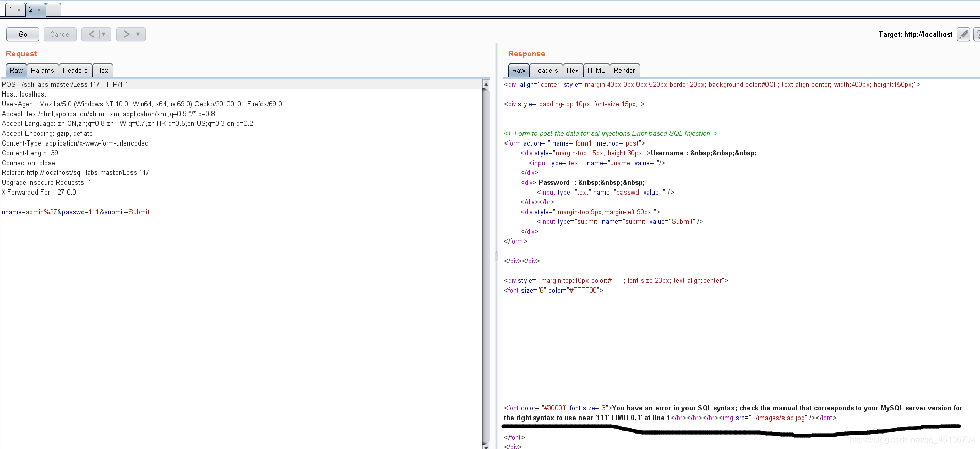Screen dimensions: 980x449
Task: Open a new tab with the ... tab
Action: click(53, 9)
